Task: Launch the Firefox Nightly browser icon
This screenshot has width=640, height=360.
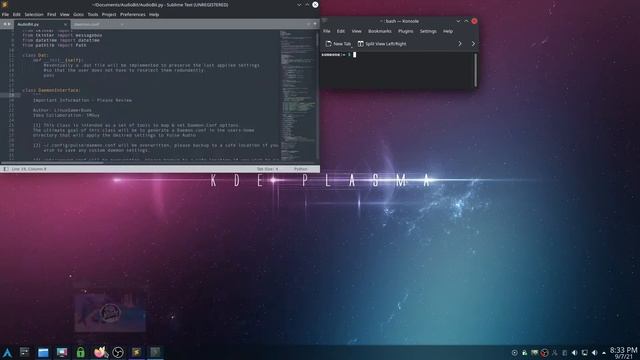Action: click(100, 352)
